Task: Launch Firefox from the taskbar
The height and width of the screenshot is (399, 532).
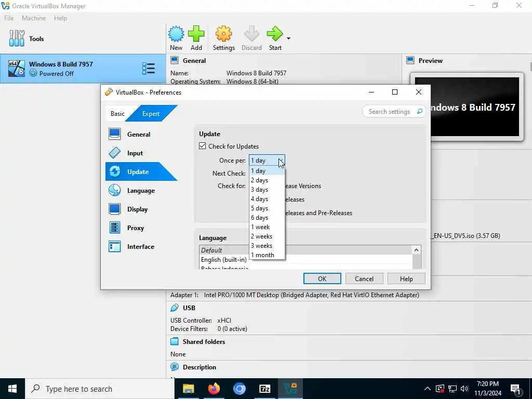Action: (214, 389)
